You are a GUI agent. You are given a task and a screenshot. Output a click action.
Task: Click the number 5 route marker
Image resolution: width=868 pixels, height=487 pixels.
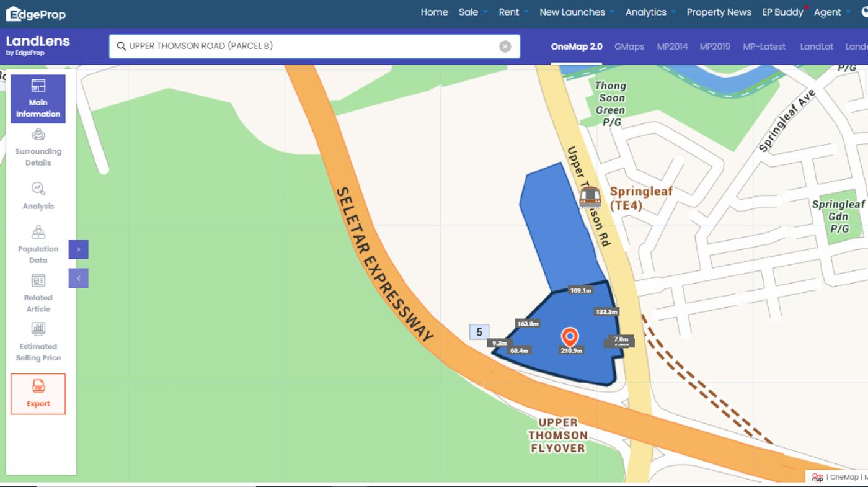click(x=479, y=332)
